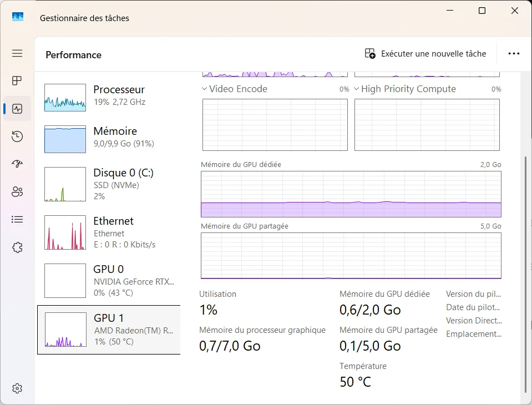Click the 2,0 Go dedicated memory scale label
532x405 pixels.
click(x=490, y=165)
